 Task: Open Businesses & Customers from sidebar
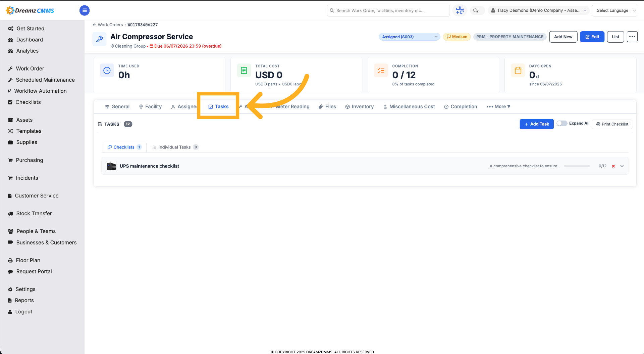point(46,242)
